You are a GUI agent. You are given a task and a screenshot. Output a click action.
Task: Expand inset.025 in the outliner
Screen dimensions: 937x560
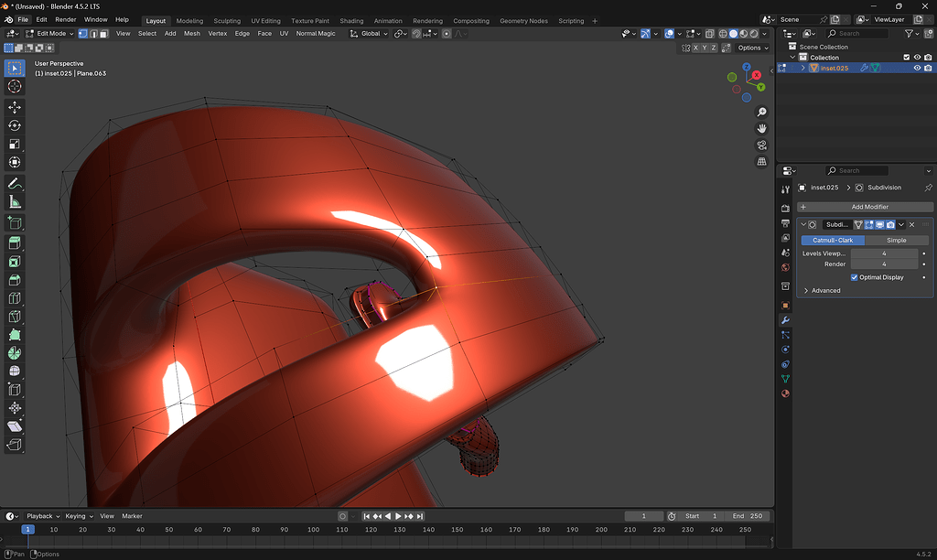click(x=803, y=68)
